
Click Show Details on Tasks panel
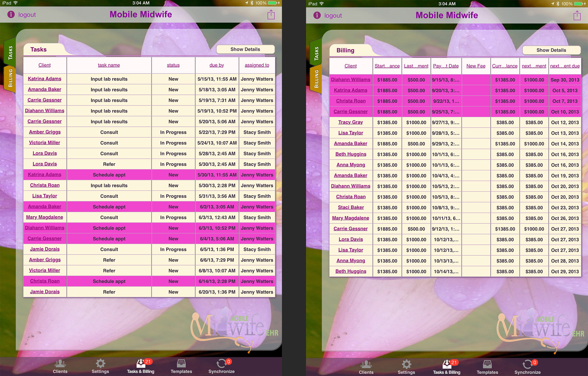(245, 49)
